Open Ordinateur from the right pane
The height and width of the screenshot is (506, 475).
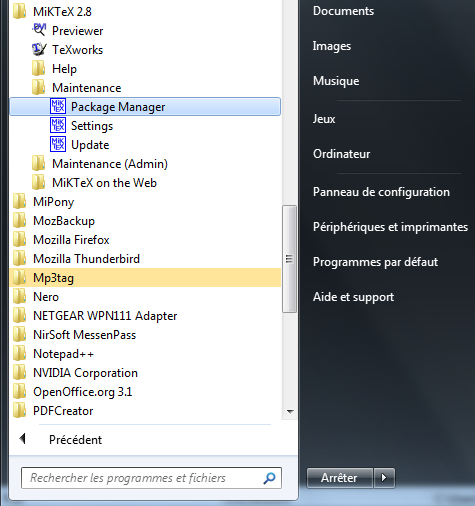(341, 154)
